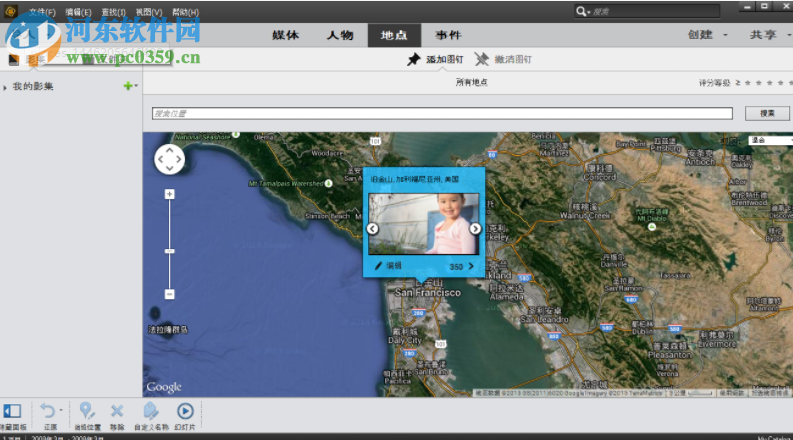
Task: Pan the map down with the navigation arrow
Action: coord(169,168)
